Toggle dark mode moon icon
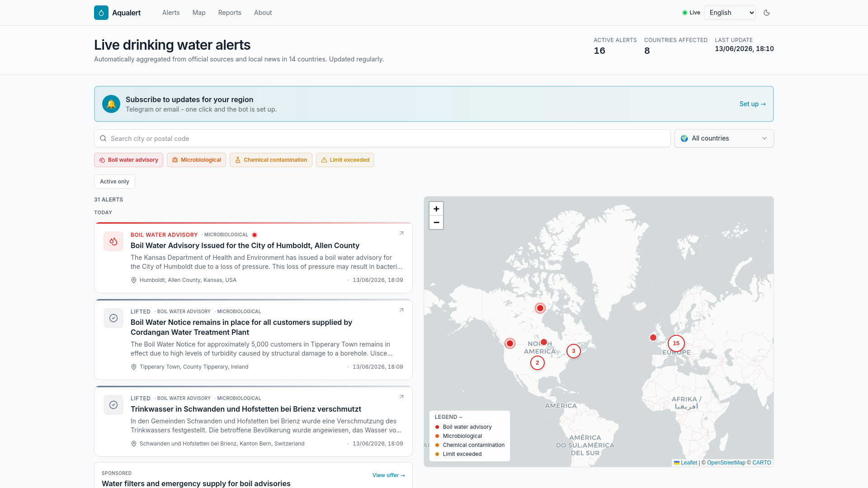Image resolution: width=868 pixels, height=488 pixels. [x=767, y=13]
